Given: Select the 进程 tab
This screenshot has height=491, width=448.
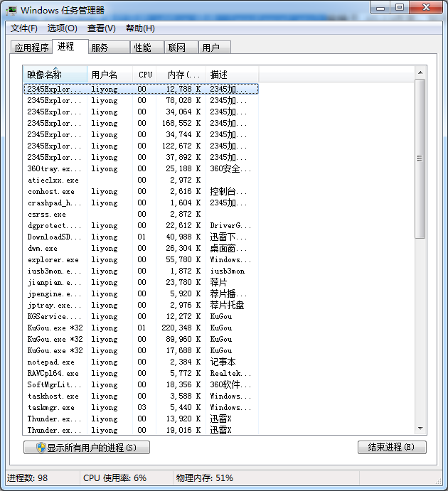Looking at the screenshot, I should [70, 47].
